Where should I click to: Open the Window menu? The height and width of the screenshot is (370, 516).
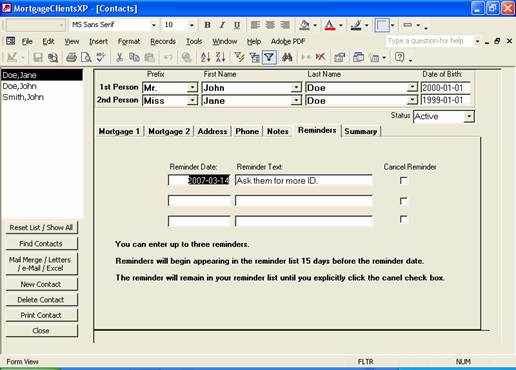pyautogui.click(x=225, y=41)
